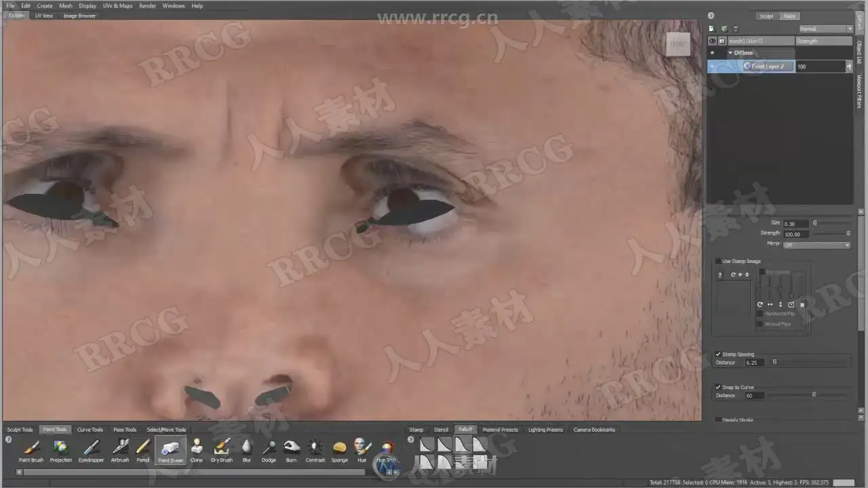Click the new layer icon in Layers panel
The height and width of the screenshot is (488, 868).
(712, 29)
